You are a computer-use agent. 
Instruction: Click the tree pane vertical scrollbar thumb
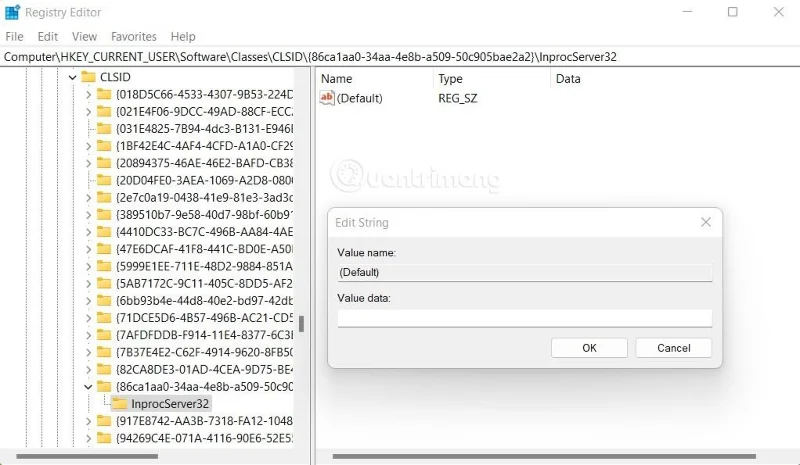[302, 324]
